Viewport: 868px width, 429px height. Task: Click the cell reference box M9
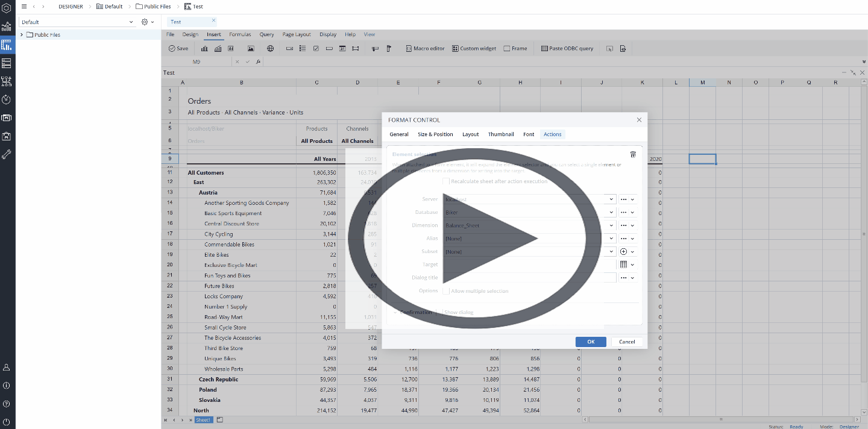pyautogui.click(x=197, y=61)
